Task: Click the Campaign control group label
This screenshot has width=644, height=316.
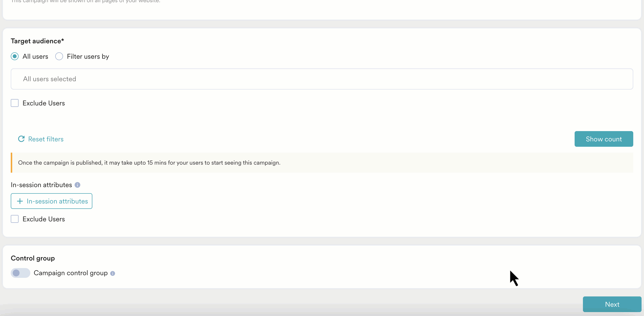Action: [71, 273]
